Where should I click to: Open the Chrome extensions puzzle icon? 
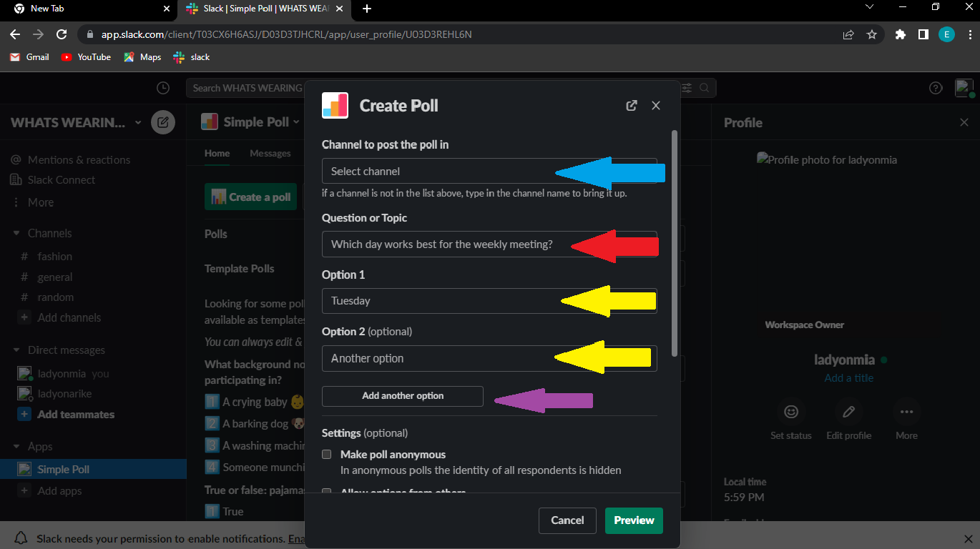901,34
